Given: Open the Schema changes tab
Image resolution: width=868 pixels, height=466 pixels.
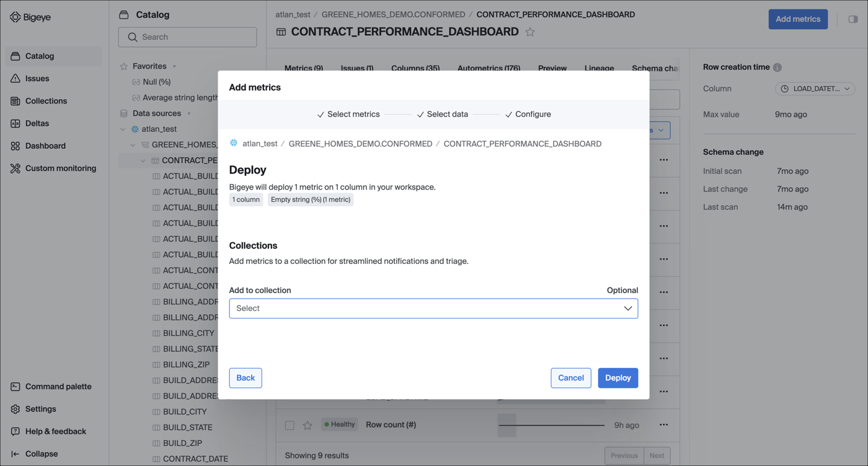Looking at the screenshot, I should click(x=655, y=68).
